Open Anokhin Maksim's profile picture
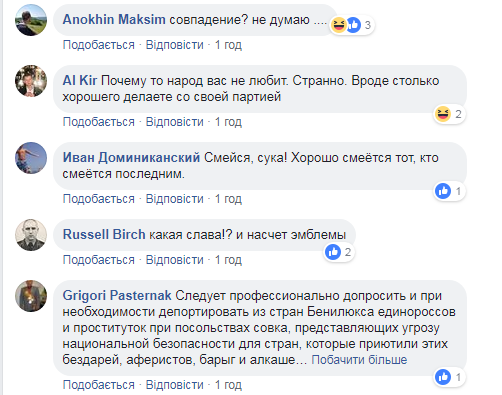 click(x=31, y=20)
